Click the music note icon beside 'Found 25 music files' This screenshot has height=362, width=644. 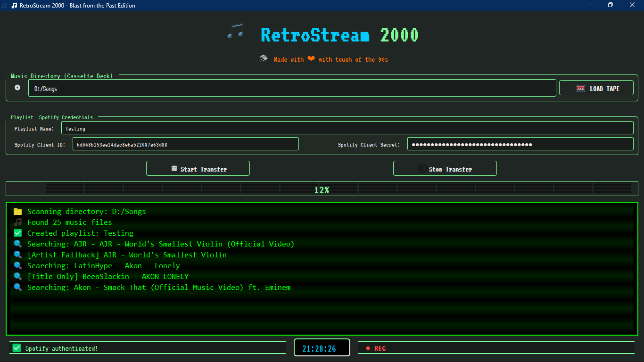coord(18,222)
